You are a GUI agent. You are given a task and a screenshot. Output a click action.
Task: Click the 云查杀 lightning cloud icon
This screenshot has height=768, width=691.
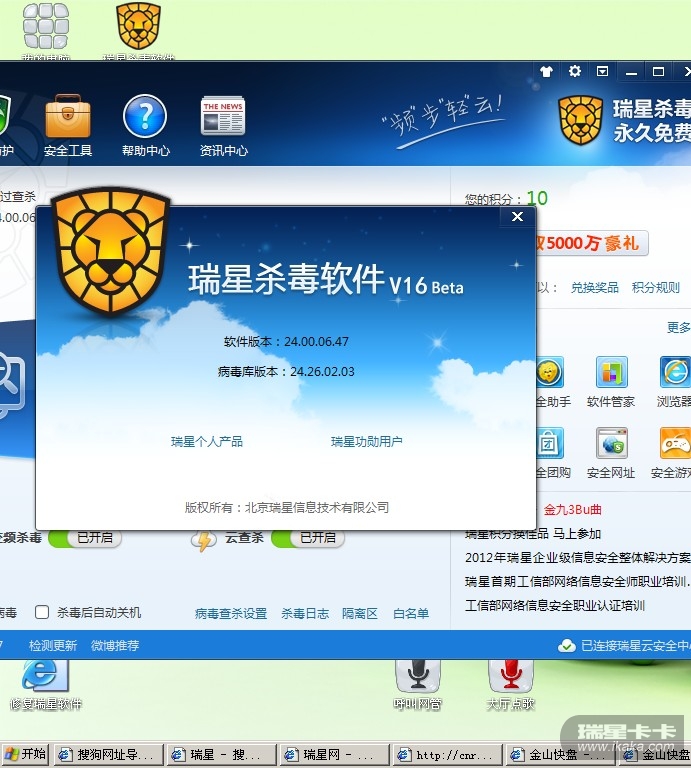pyautogui.click(x=204, y=541)
